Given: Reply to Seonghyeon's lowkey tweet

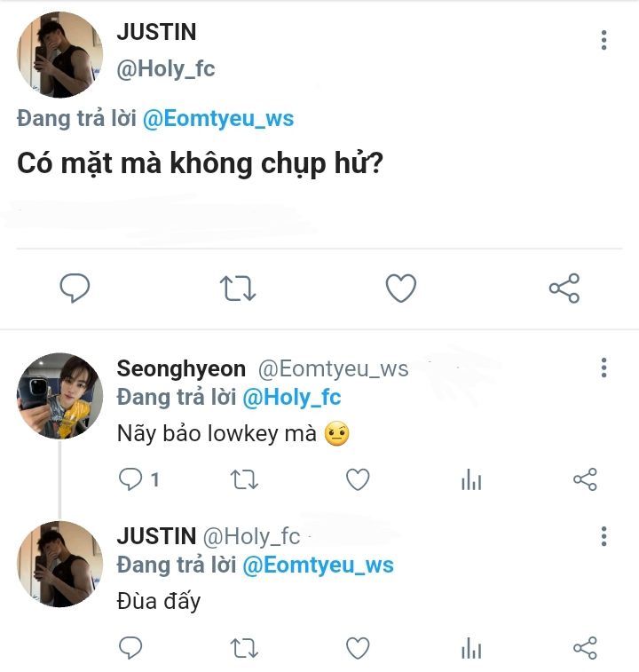Looking at the screenshot, I should 131,480.
